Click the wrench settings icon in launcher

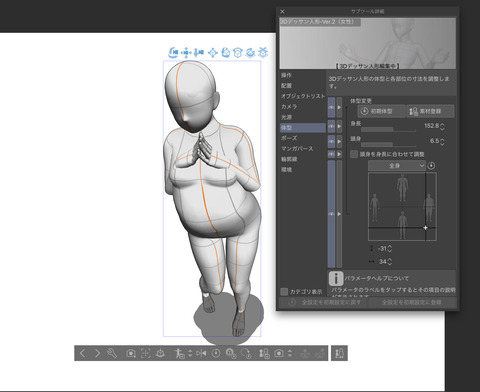(x=112, y=353)
